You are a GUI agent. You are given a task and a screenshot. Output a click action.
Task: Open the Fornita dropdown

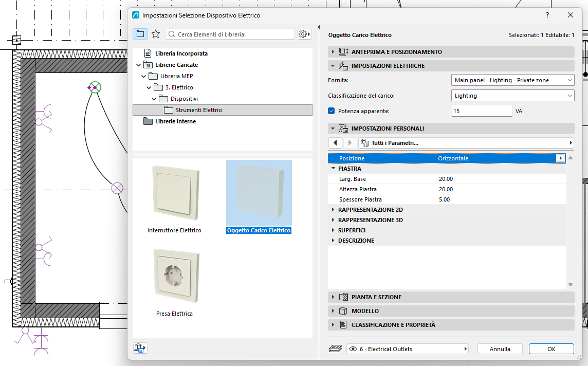512,80
